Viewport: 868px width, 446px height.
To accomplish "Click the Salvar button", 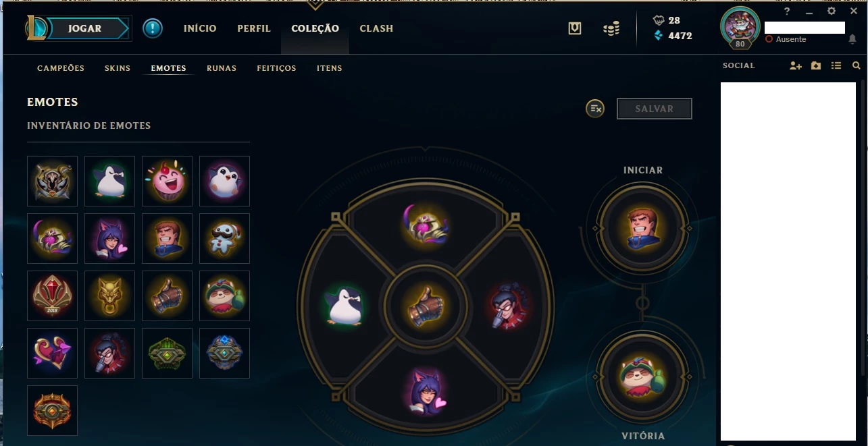I will (655, 109).
